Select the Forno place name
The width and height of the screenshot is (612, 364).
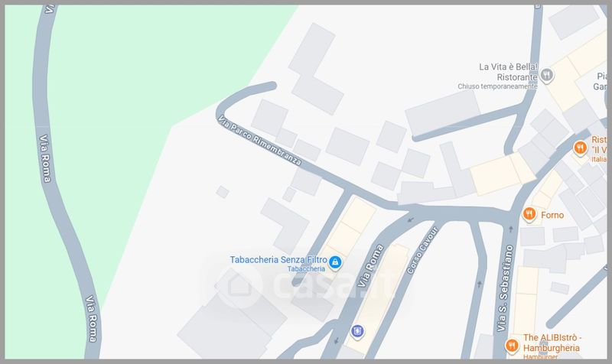pos(552,215)
